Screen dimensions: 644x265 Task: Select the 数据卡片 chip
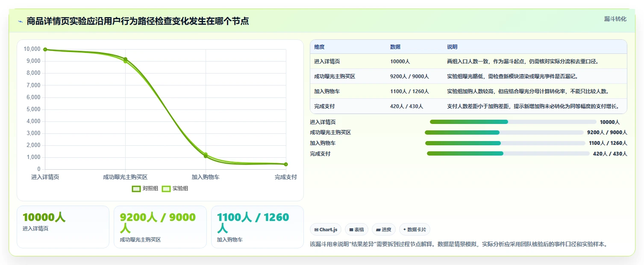pos(415,230)
